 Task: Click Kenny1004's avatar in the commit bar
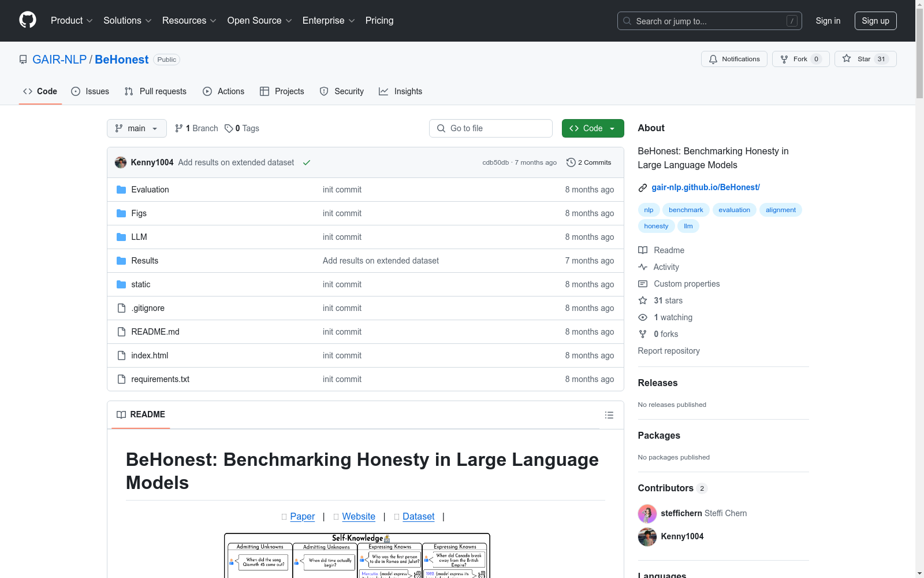(x=121, y=162)
